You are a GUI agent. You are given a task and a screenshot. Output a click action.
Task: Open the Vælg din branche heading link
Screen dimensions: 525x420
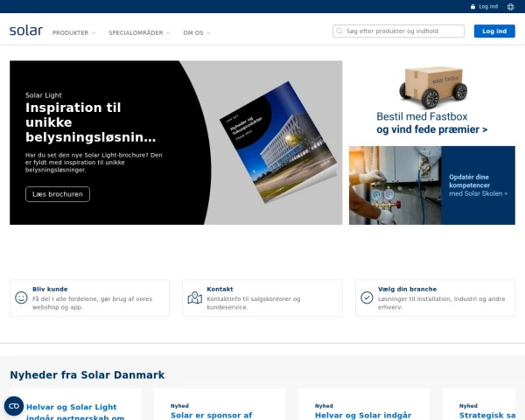pos(407,289)
